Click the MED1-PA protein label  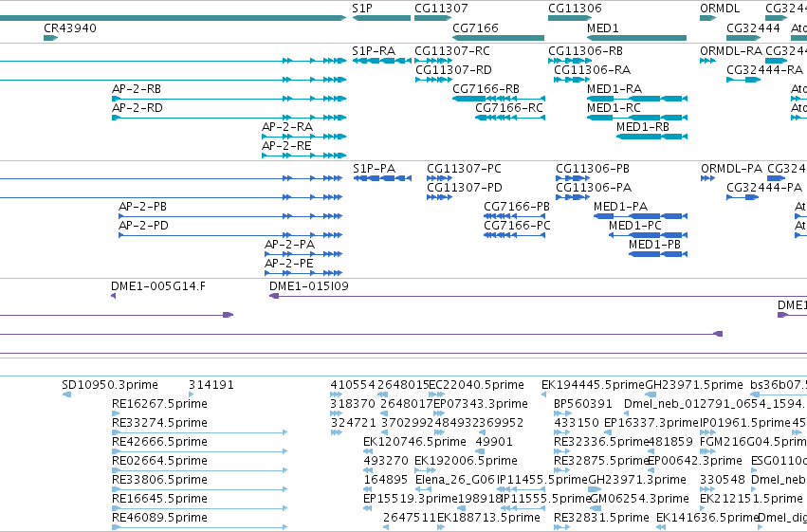(620, 207)
